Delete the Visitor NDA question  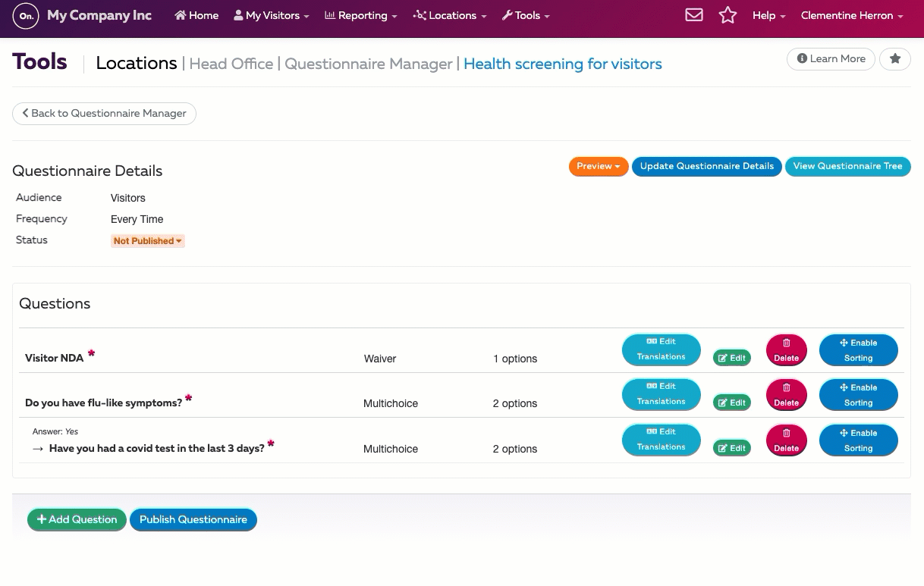point(786,350)
